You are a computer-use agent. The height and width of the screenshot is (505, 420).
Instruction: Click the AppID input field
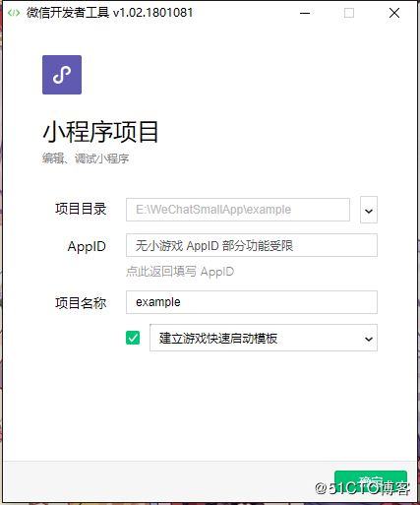[252, 245]
